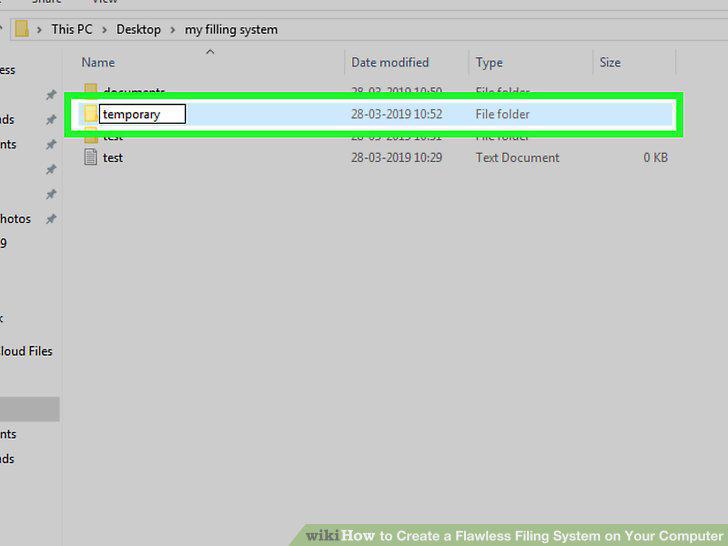Click the '28-03-2019 10:52' date cell
This screenshot has width=728, height=546.
tap(396, 114)
